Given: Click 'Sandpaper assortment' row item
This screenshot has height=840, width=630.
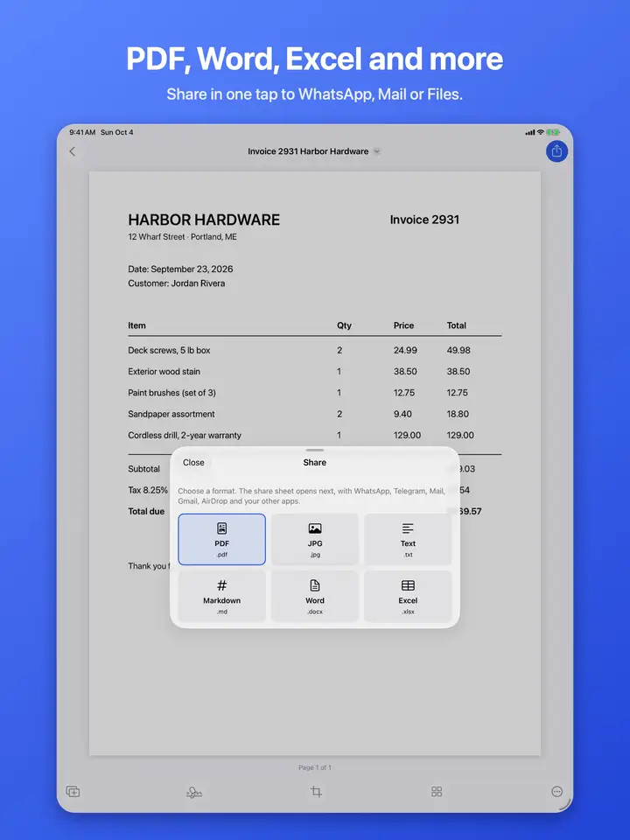Looking at the screenshot, I should pyautogui.click(x=171, y=414).
